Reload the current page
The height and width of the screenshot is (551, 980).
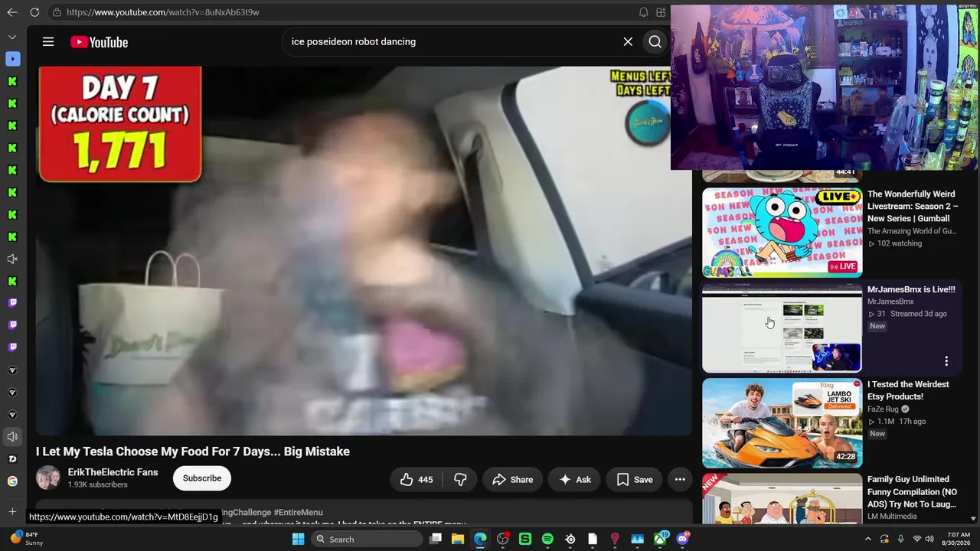pos(34,12)
